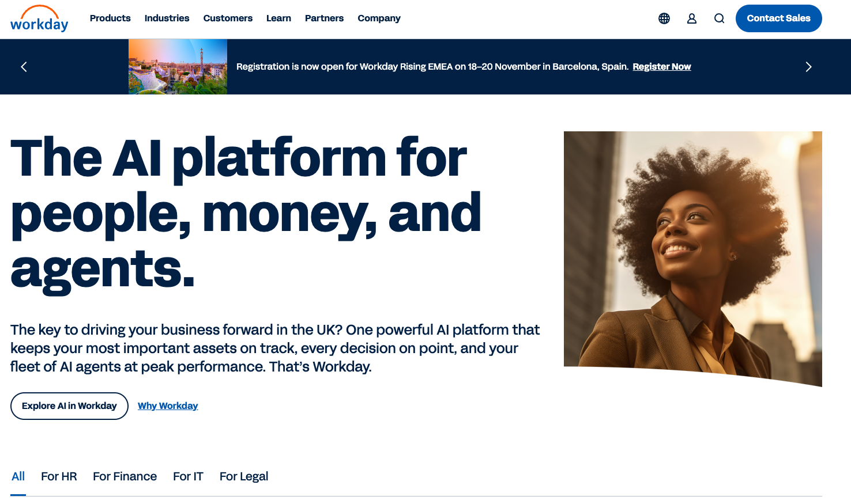Select the All tab

point(18,477)
